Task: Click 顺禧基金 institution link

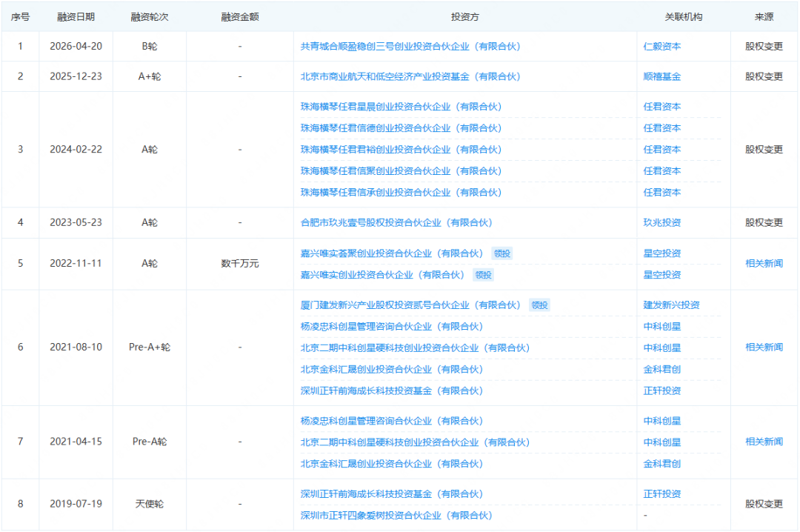Action: pyautogui.click(x=661, y=76)
